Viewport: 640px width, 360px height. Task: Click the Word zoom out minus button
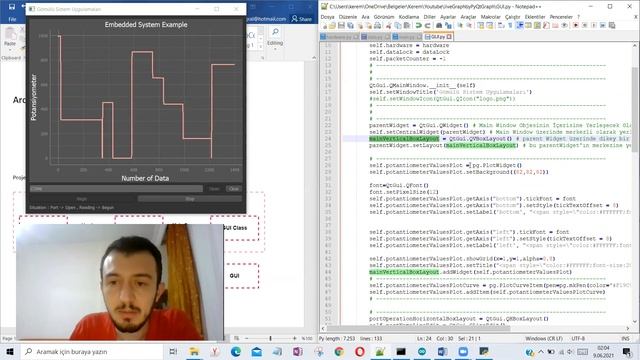[x=247, y=338]
